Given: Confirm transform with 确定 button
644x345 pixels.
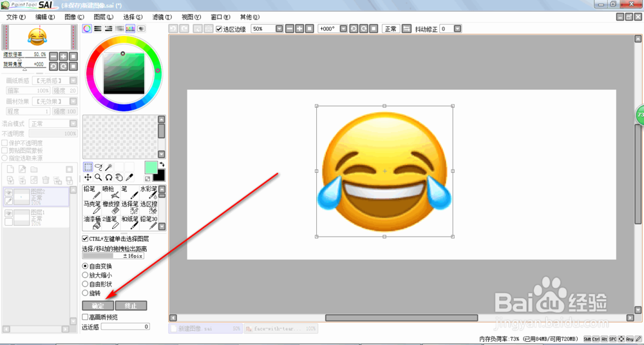Looking at the screenshot, I should pyautogui.click(x=98, y=306).
